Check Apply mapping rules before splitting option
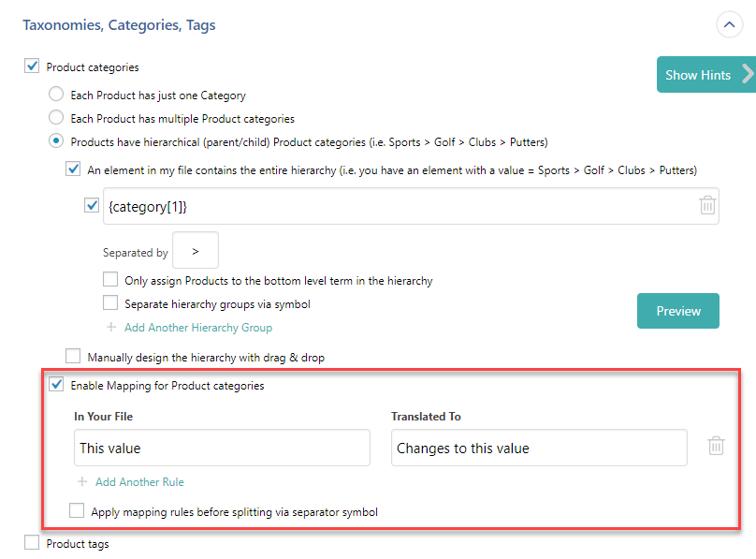 point(77,511)
